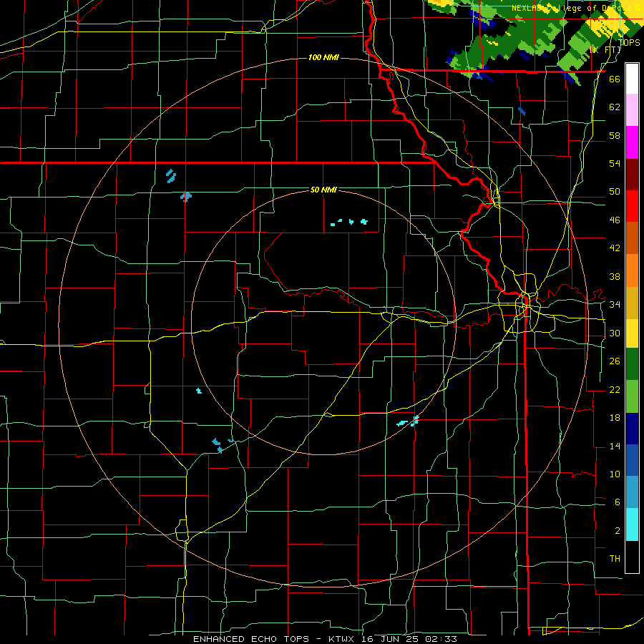644x644 pixels.
Task: Click legend value "42"
Action: point(615,248)
